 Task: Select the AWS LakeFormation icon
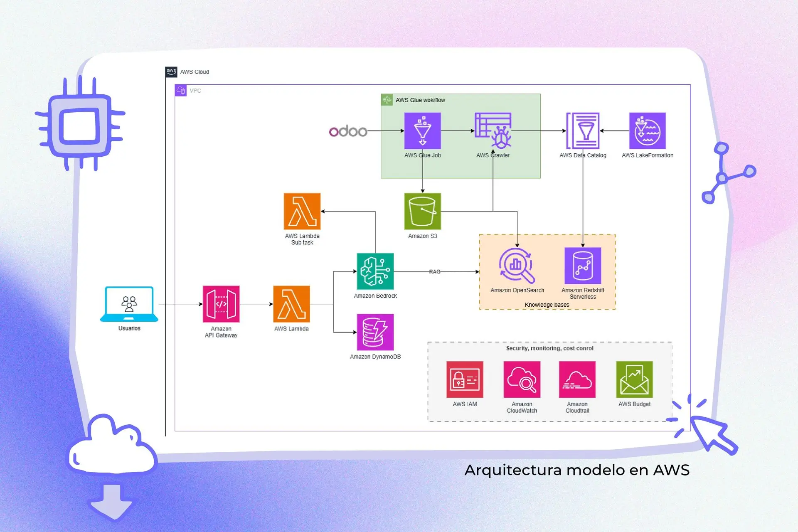coord(647,131)
